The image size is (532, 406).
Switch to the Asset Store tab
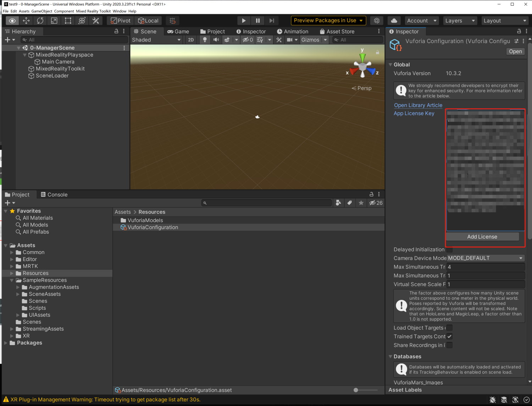[x=337, y=31]
